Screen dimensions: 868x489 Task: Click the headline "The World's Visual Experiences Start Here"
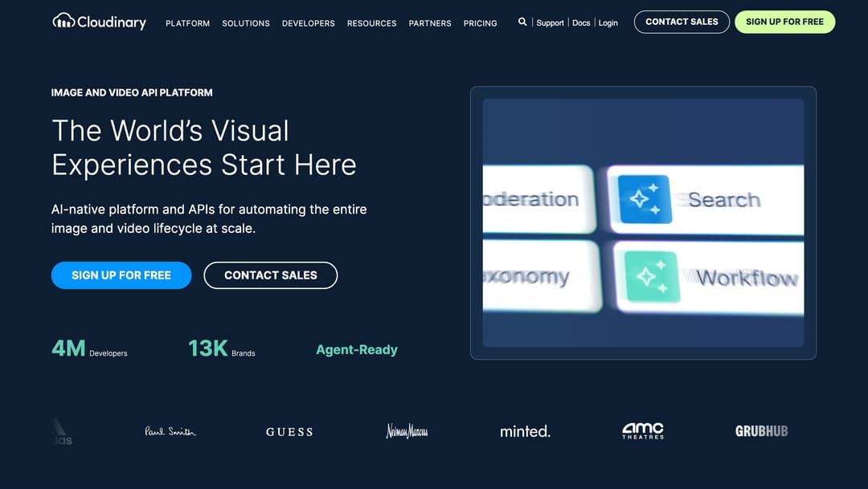coord(203,148)
